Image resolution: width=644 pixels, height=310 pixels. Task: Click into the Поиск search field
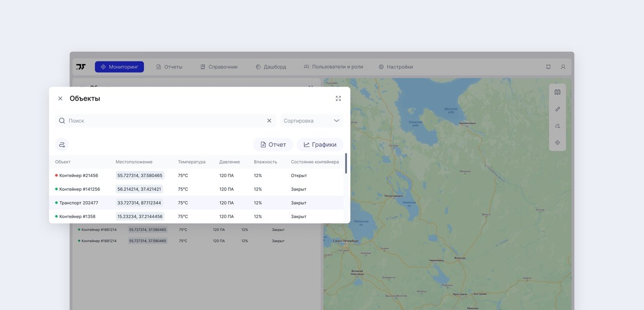tap(163, 121)
